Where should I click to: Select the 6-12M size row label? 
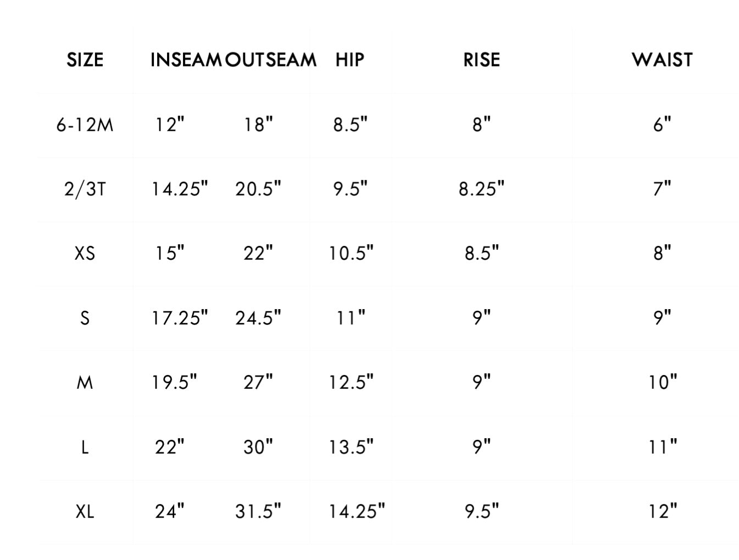tap(85, 125)
